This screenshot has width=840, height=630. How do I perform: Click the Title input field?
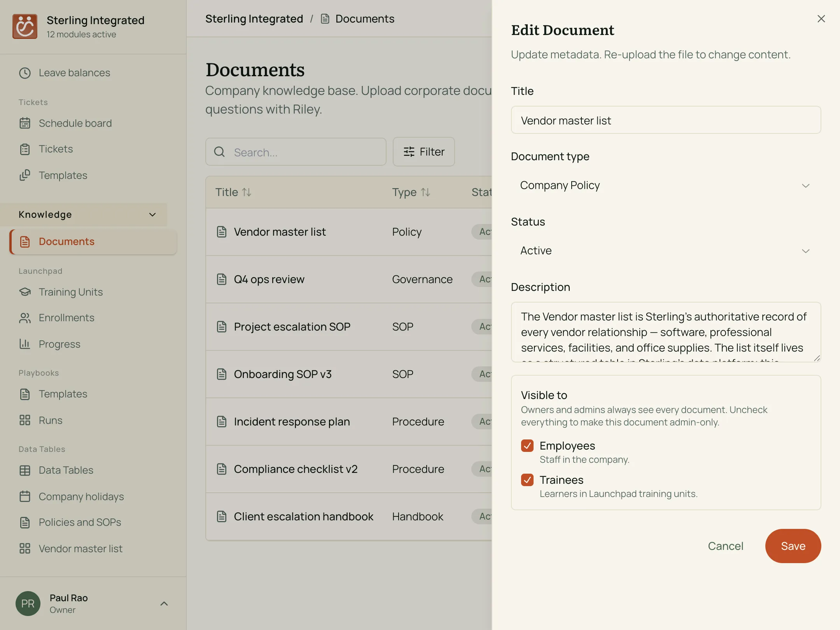[666, 120]
